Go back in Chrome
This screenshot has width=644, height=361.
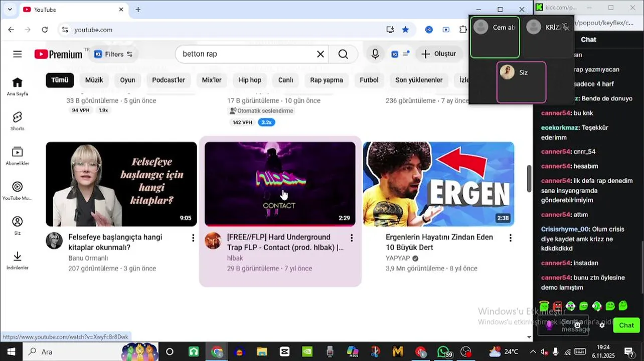point(11,30)
